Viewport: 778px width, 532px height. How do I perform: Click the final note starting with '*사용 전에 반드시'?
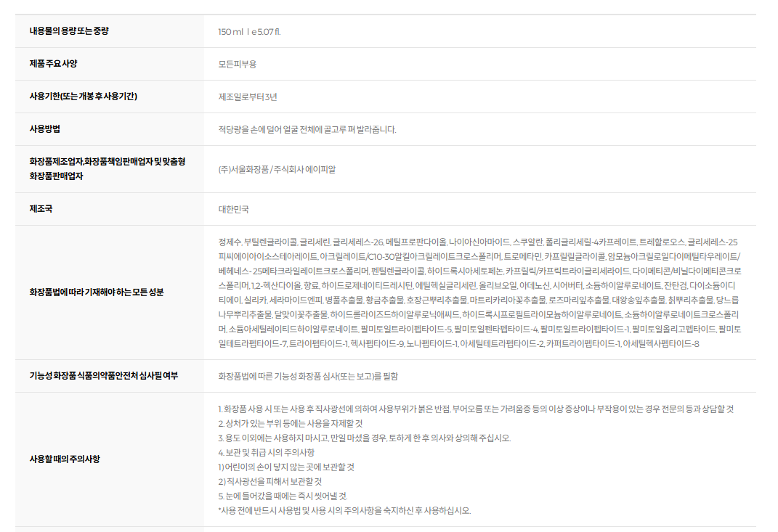coord(344,510)
